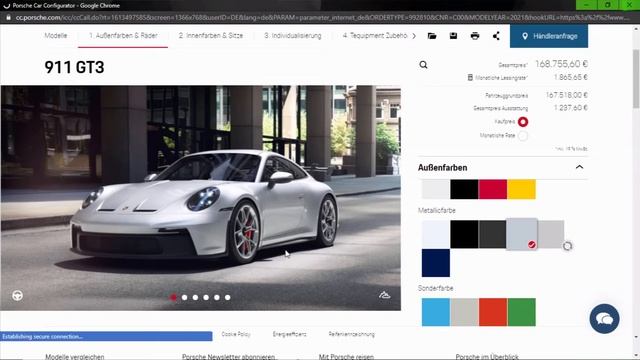Viewport: 640px width, 360px height.
Task: Show the first car image via red dot
Action: tap(173, 298)
